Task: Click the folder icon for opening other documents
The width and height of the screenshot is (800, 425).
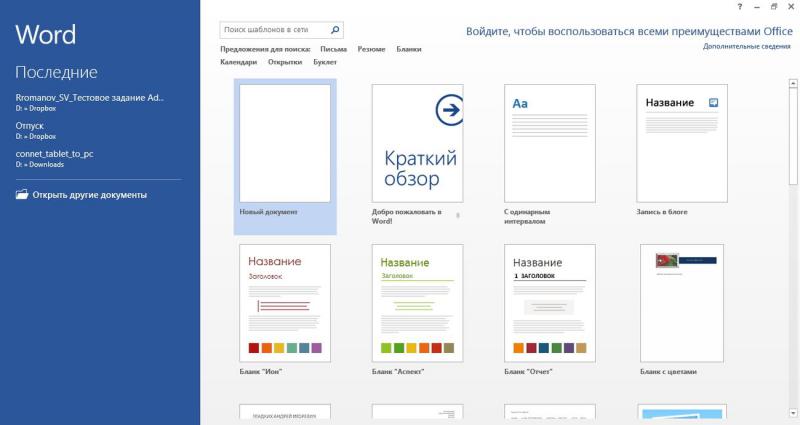Action: 22,195
